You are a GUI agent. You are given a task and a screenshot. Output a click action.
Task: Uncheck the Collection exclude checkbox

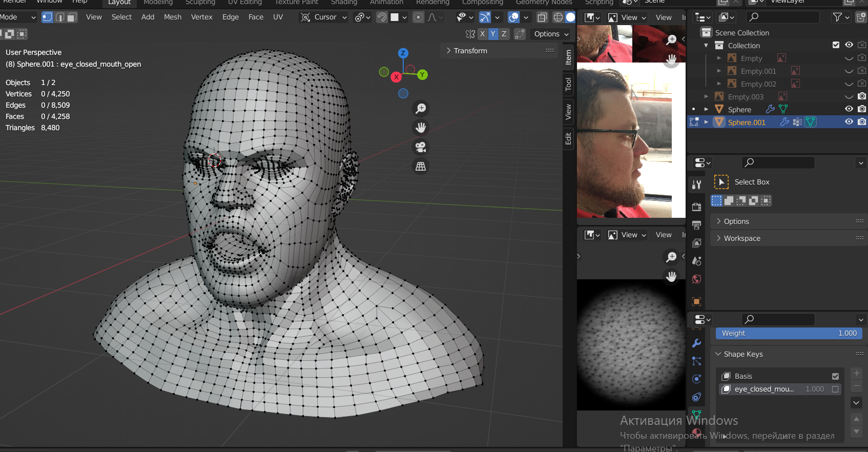[836, 45]
